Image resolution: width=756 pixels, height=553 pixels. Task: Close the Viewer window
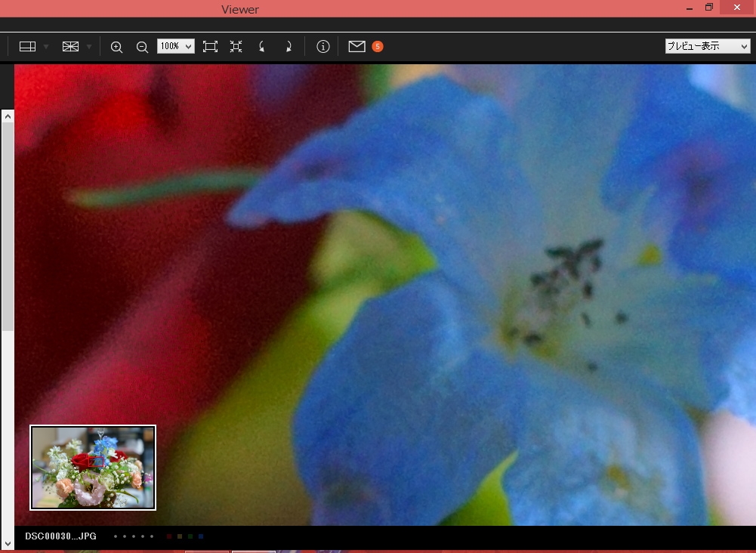pos(737,8)
